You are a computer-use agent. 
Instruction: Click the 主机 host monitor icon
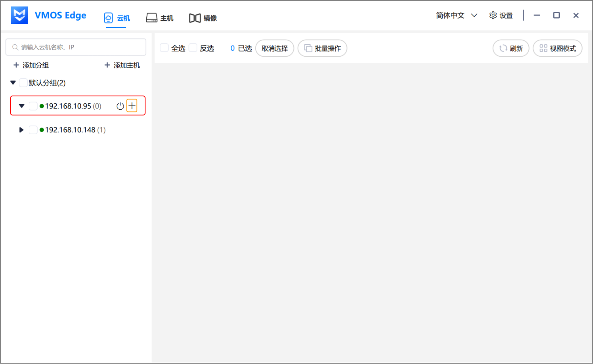tap(151, 17)
